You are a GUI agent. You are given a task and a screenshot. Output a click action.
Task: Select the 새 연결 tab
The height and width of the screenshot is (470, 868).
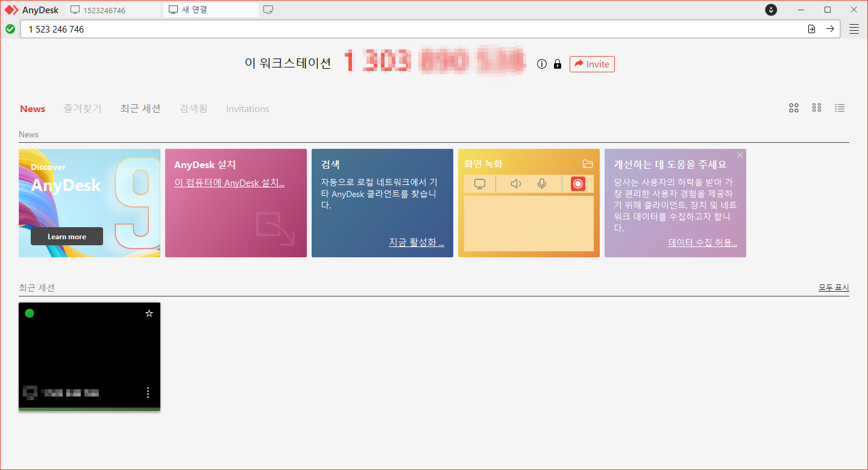tap(210, 9)
